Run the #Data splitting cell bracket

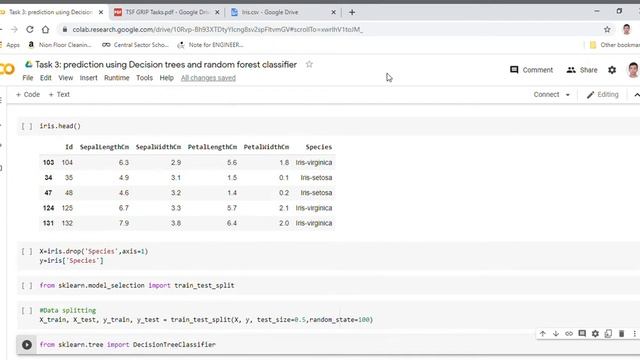tap(27, 311)
